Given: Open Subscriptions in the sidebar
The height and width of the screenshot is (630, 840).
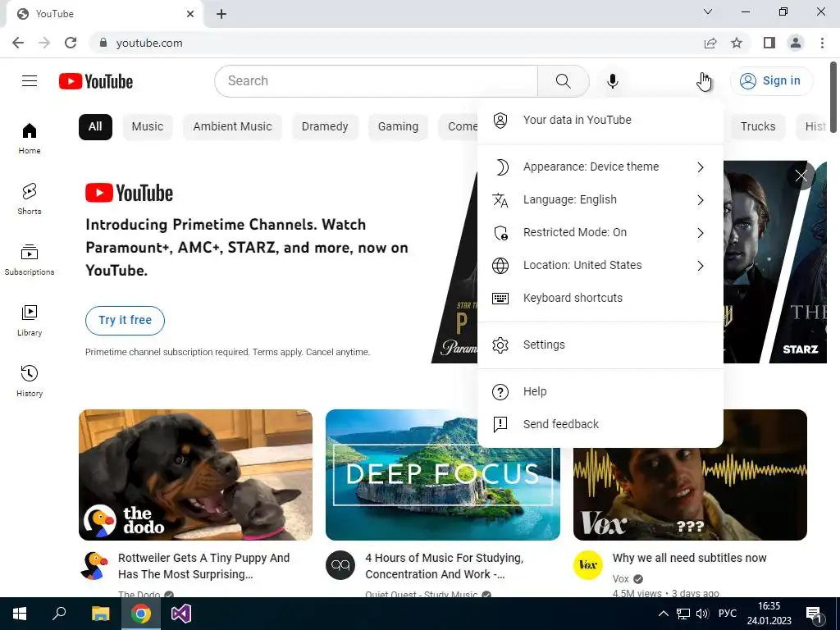Looking at the screenshot, I should [30, 260].
